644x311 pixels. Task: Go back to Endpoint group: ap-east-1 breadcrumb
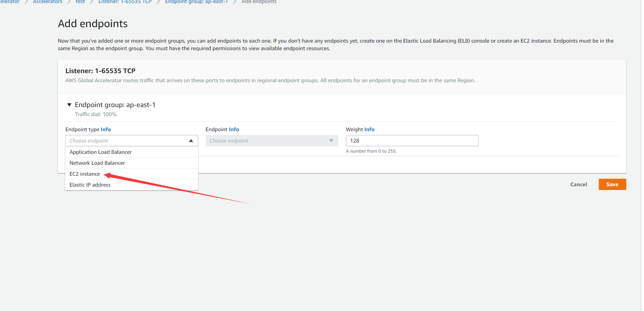click(196, 2)
